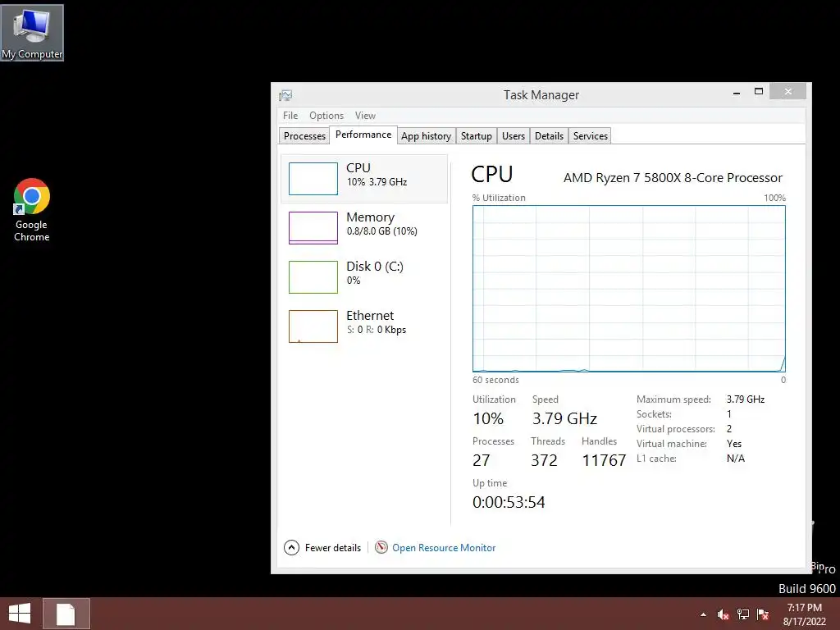Click the Virtual machine Yes value
Screen dimensions: 840x630
click(x=734, y=444)
